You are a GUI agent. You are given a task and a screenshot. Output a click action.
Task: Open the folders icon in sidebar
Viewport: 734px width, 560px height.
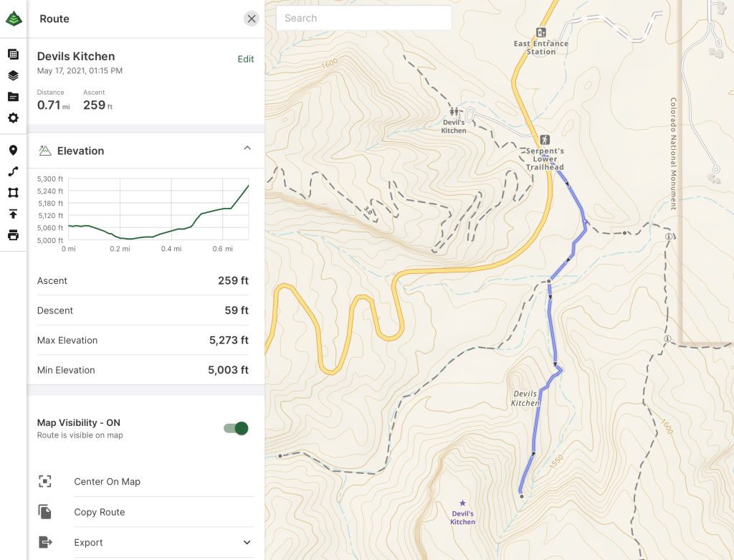pyautogui.click(x=13, y=97)
